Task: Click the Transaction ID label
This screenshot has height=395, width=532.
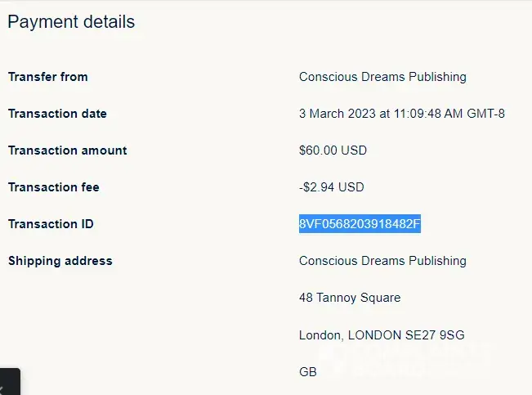Action: (x=51, y=224)
